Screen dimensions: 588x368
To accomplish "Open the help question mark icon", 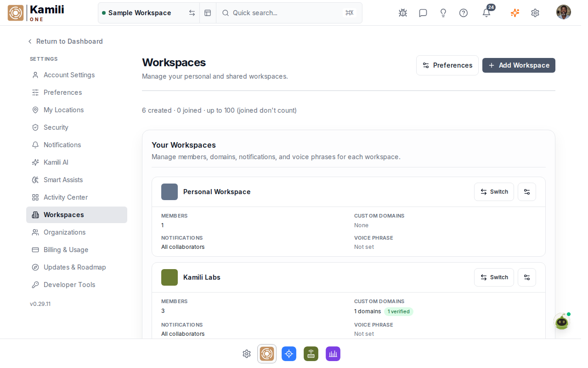I will pos(464,13).
